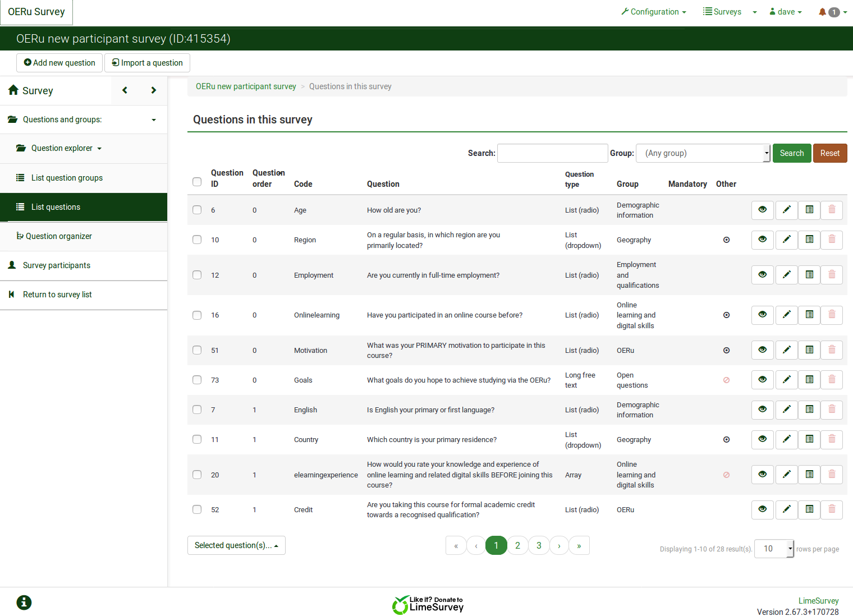Click the Reset button
This screenshot has width=853, height=616.
(830, 153)
